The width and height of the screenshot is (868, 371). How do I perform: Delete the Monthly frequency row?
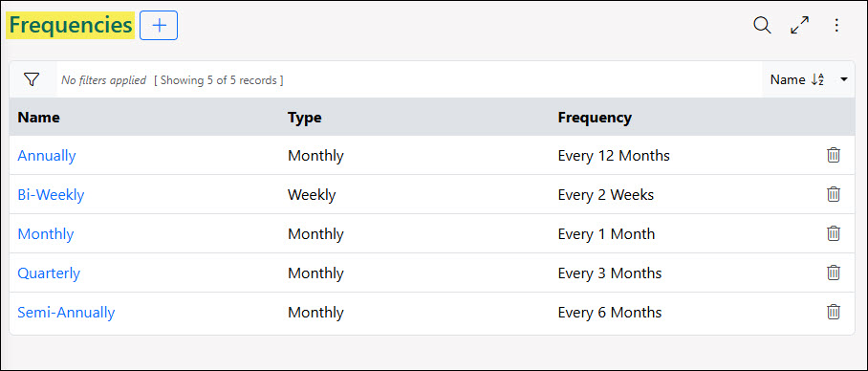(834, 233)
